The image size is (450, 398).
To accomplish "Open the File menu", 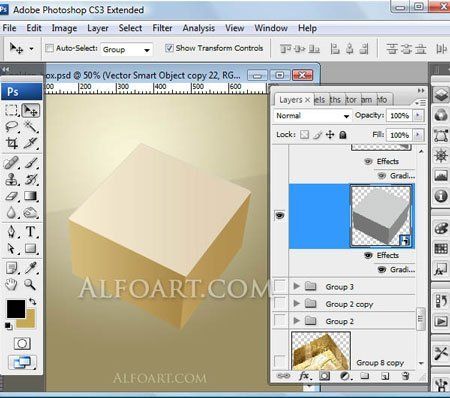I will (x=9, y=28).
